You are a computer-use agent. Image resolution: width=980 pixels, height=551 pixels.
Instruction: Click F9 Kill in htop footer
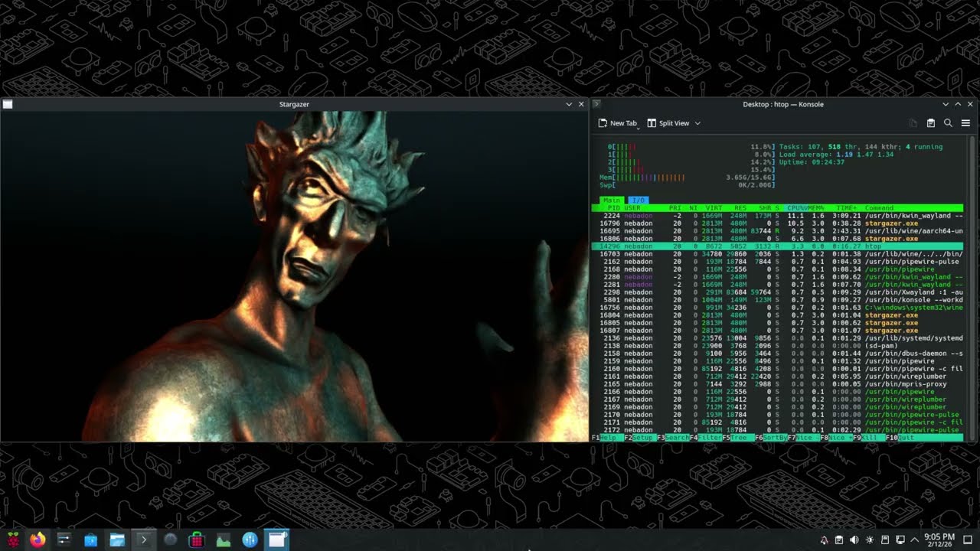868,438
